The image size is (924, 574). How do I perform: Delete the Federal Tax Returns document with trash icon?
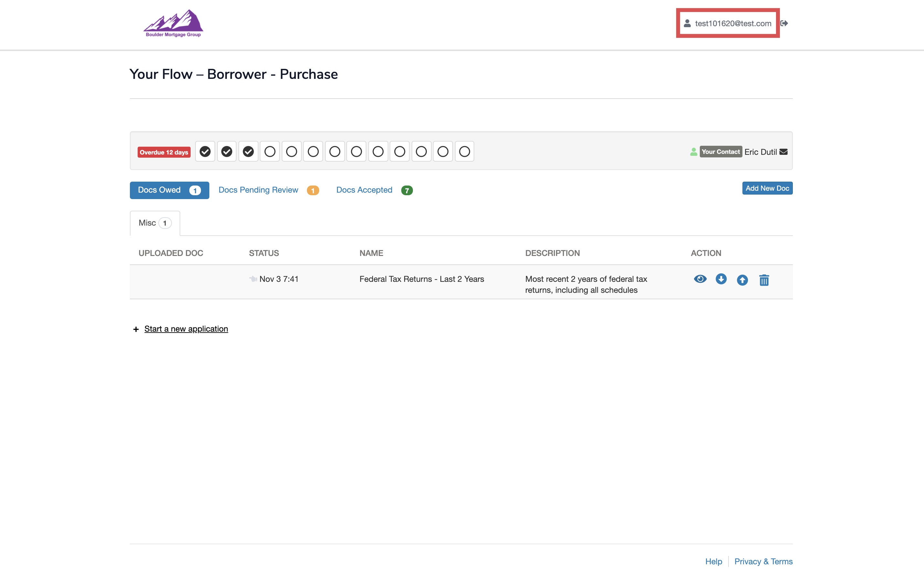(x=764, y=280)
